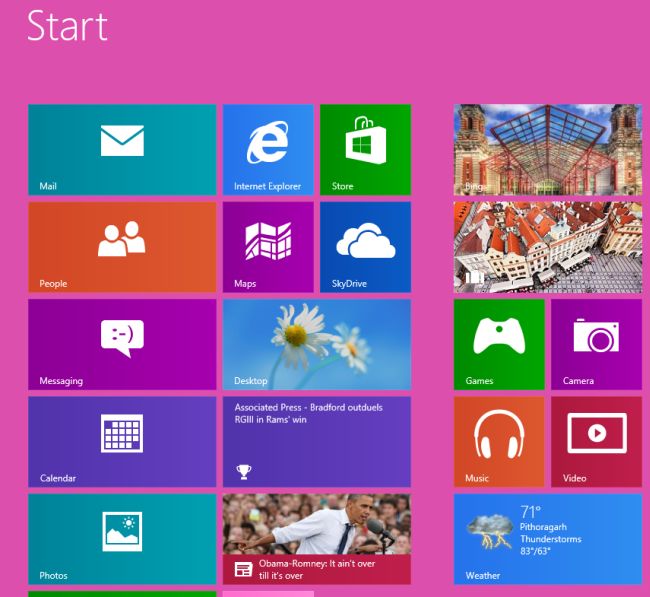Open the Camera tile

click(597, 345)
